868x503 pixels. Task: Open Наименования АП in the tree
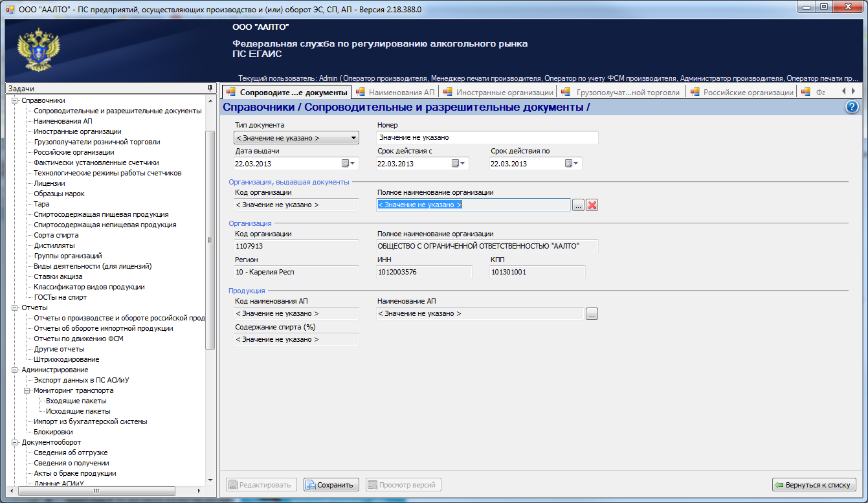pos(62,121)
